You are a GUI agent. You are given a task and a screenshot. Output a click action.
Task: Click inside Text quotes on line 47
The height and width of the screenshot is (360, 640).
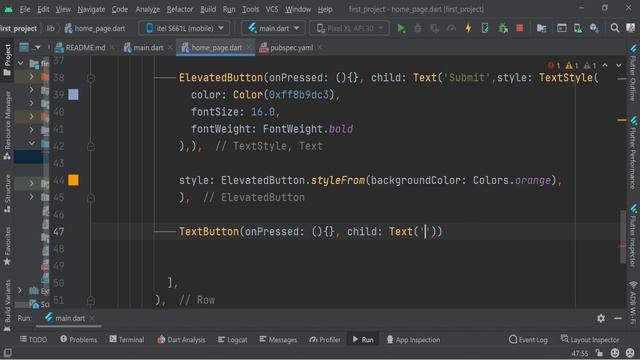425,232
